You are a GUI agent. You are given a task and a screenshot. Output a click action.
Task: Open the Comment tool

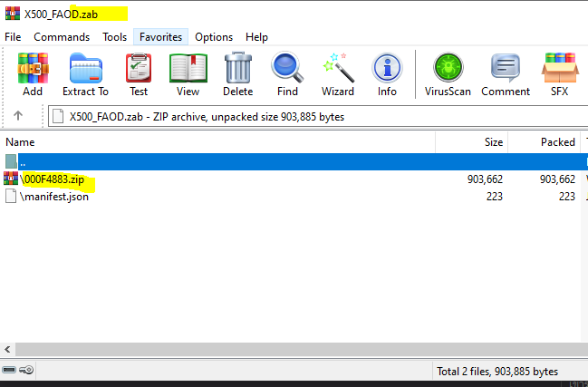(506, 68)
